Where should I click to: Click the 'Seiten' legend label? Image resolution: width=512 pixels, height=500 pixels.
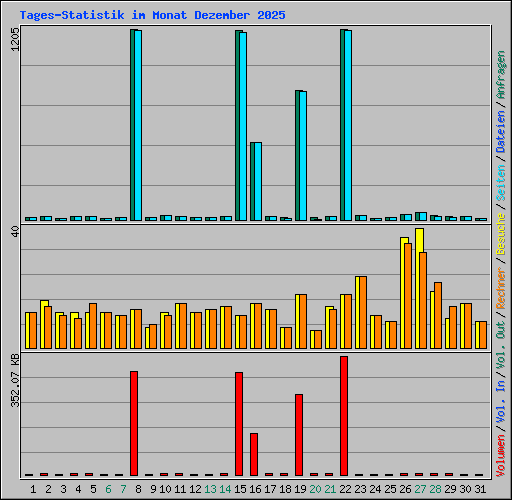point(501,183)
